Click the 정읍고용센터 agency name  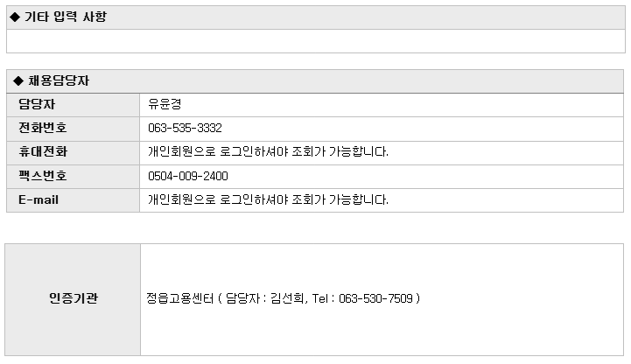[x=179, y=298]
